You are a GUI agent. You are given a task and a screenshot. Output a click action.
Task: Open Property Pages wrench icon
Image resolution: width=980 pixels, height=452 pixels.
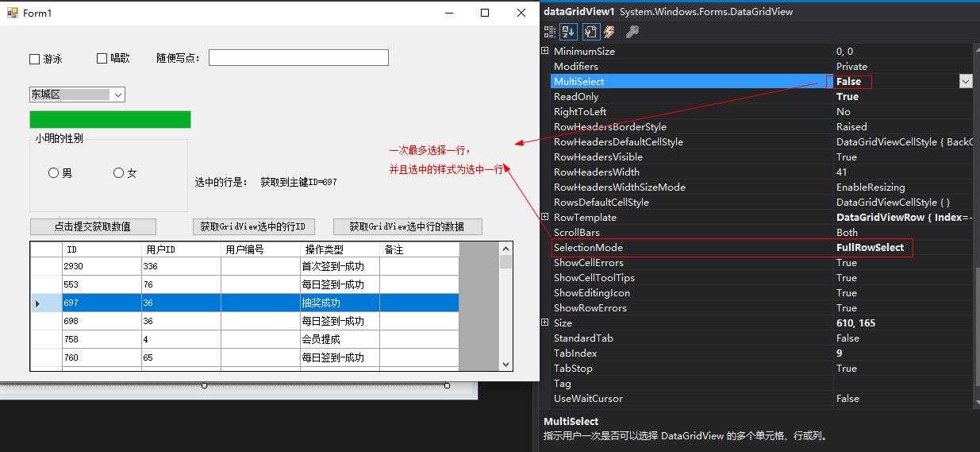point(632,32)
